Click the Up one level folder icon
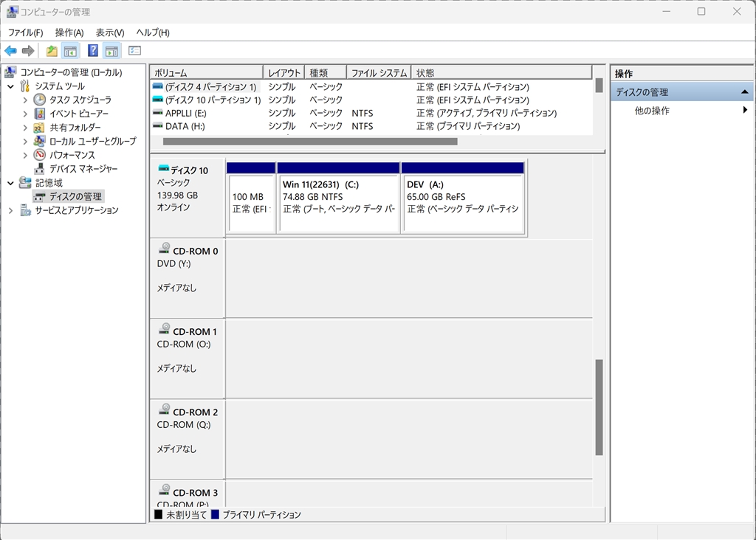This screenshot has height=540, width=756. pos(52,51)
